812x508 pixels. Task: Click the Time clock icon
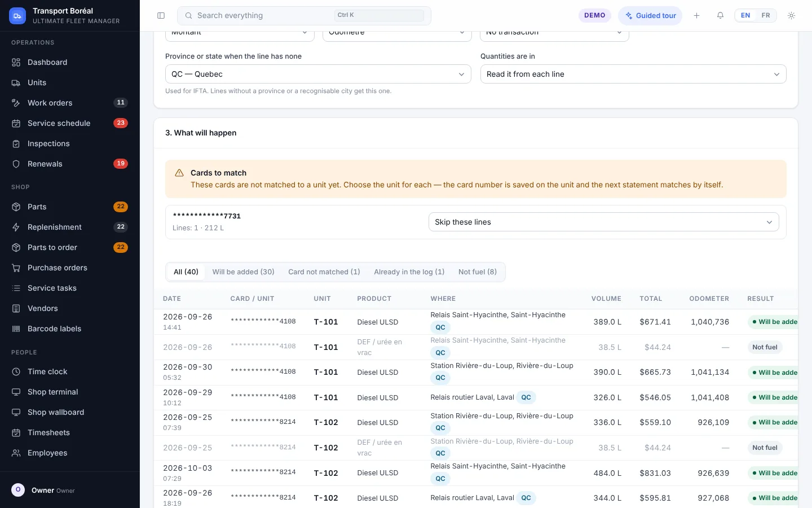(x=16, y=371)
